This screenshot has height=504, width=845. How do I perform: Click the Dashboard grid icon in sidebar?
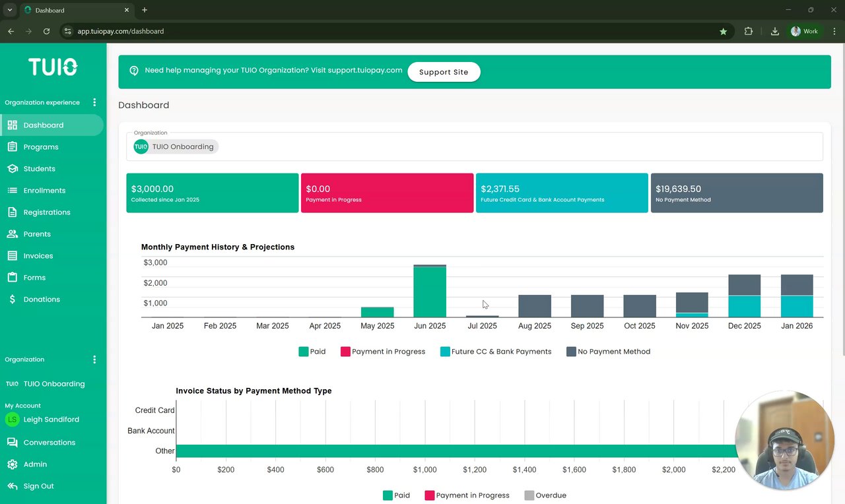12,125
